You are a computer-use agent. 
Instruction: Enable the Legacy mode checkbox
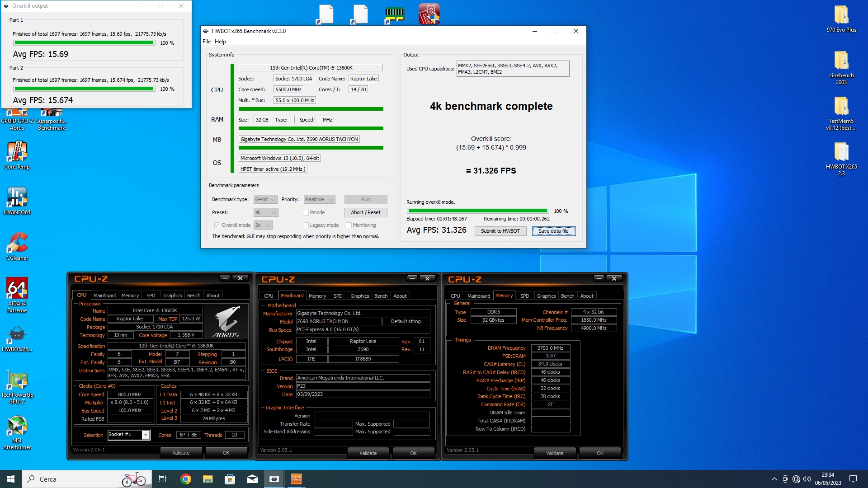[306, 225]
